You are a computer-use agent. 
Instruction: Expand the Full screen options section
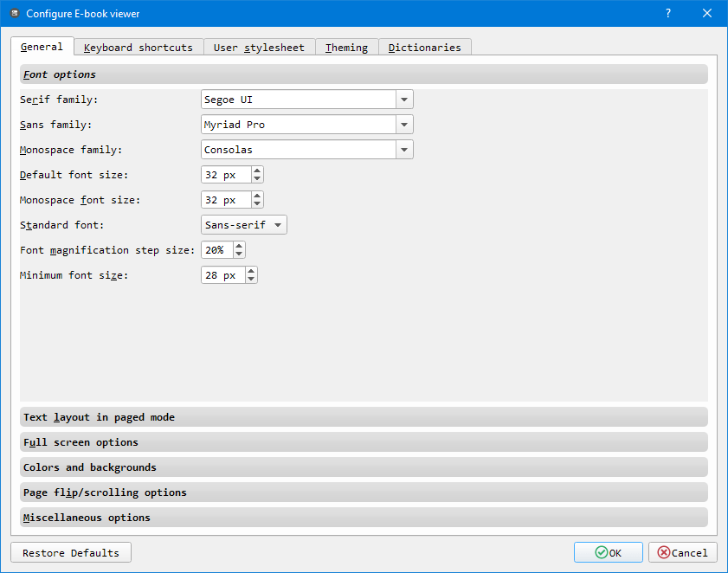pyautogui.click(x=364, y=442)
